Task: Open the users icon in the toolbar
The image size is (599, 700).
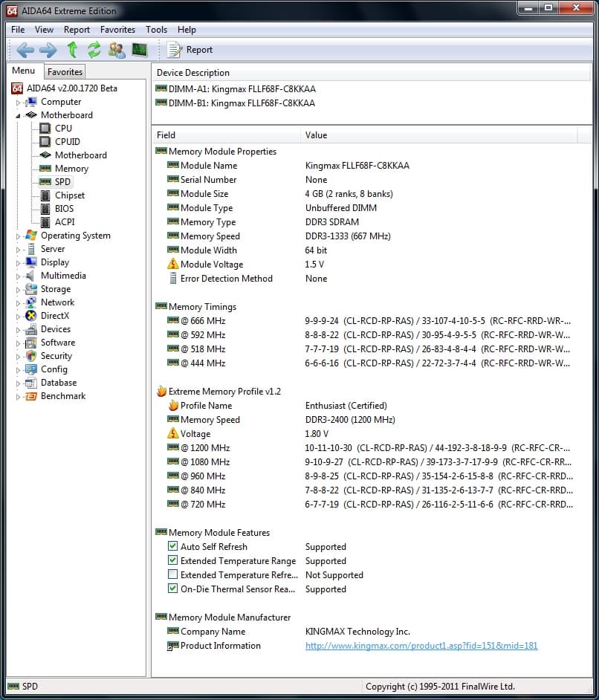Action: point(117,50)
